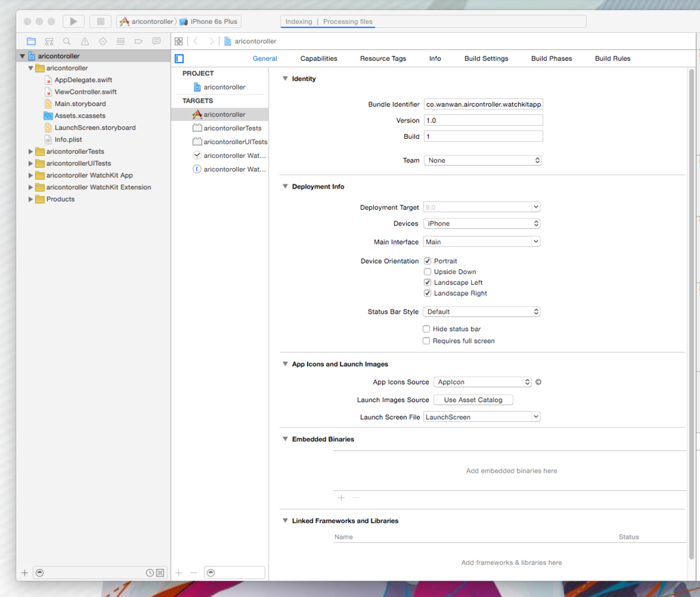
Task: Uncheck Landscape Right orientation
Action: 428,293
